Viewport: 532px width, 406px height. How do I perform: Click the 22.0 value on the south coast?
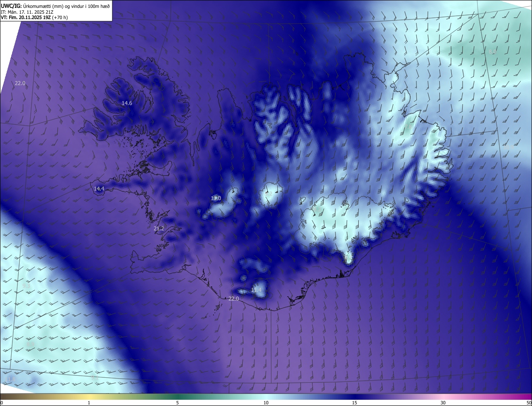tap(234, 298)
